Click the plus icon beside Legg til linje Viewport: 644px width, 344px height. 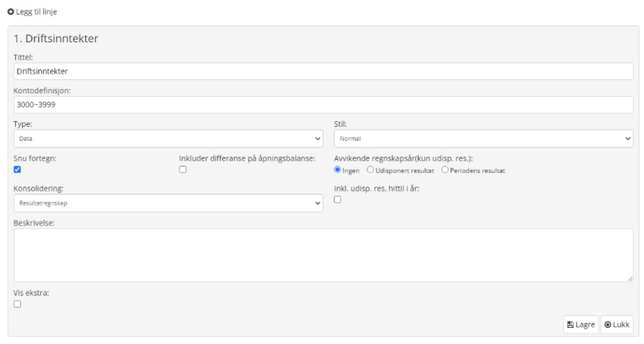(11, 12)
